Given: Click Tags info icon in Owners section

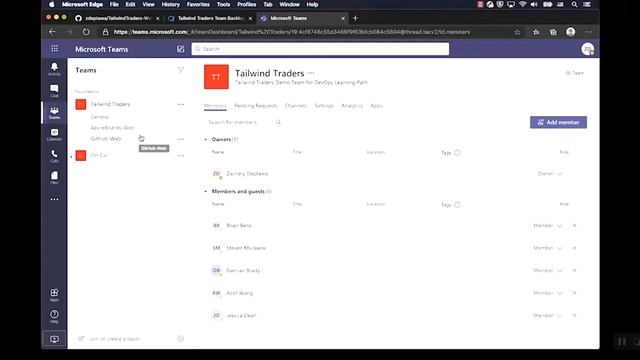Looking at the screenshot, I should pos(457,153).
